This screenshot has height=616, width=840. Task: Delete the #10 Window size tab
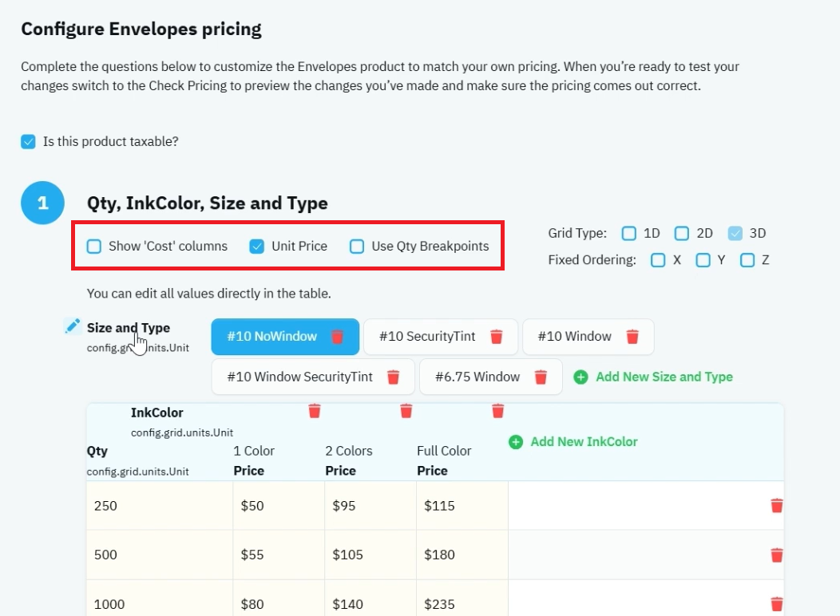coord(632,337)
